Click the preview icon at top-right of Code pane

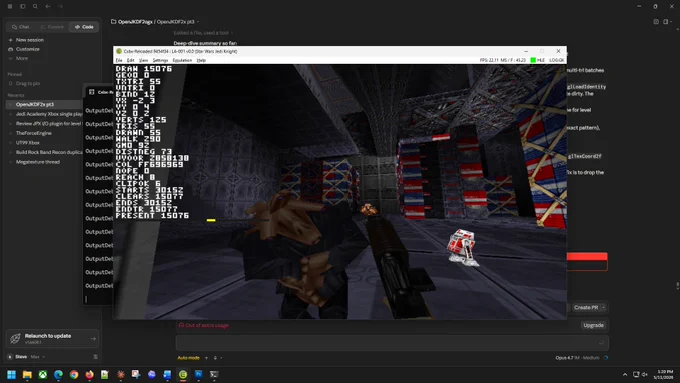656,22
